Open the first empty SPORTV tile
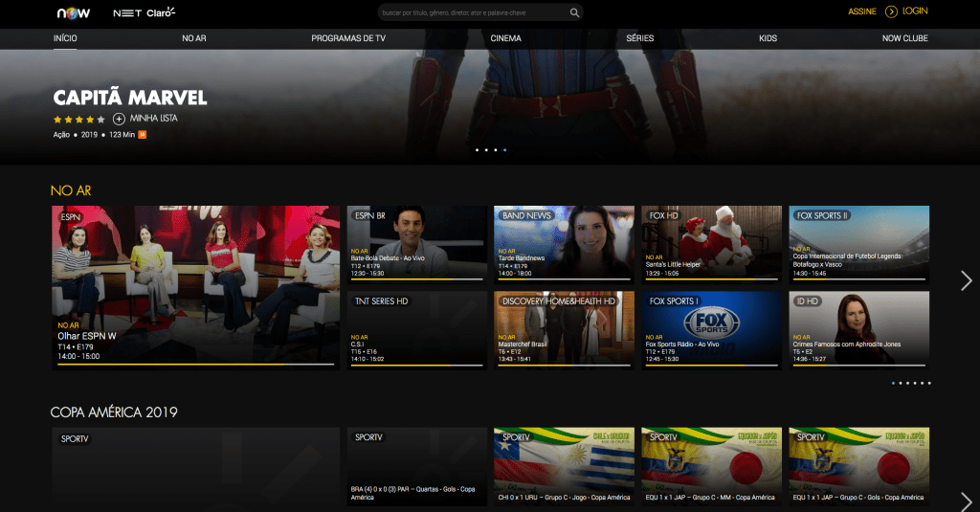 [x=195, y=470]
